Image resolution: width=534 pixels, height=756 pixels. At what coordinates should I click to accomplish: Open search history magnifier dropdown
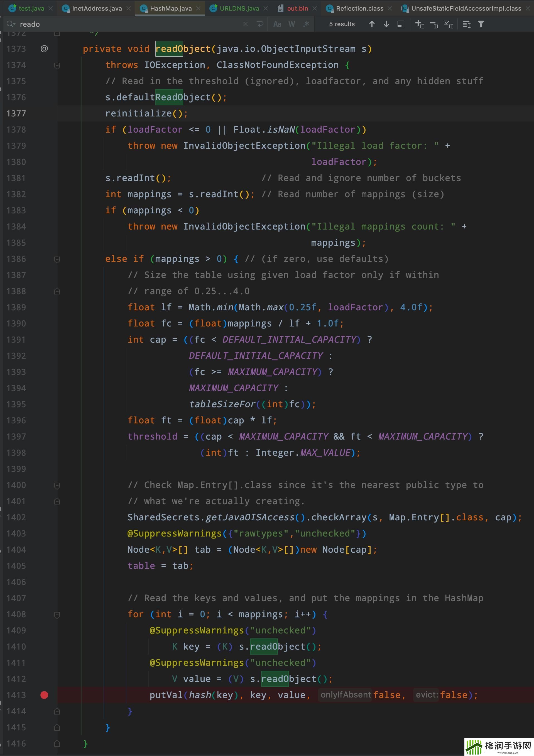coord(11,24)
